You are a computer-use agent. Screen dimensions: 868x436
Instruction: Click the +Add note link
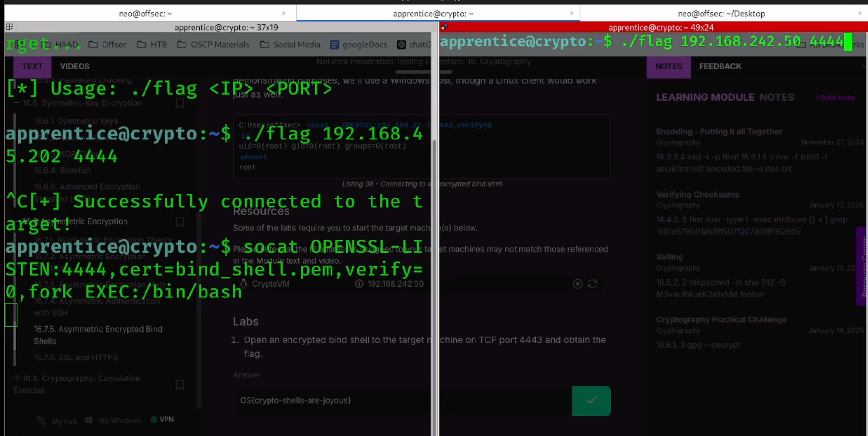(835, 98)
